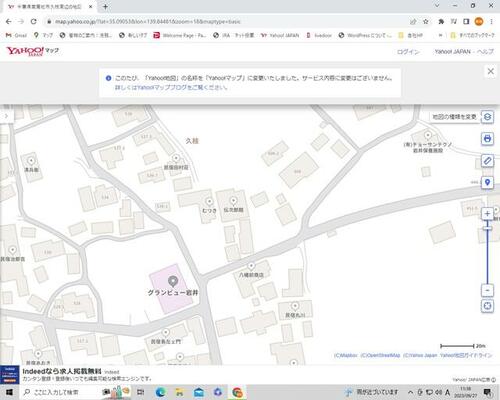The width and height of the screenshot is (500, 400).
Task: Open Task View in the taskbar
Action: click(x=141, y=392)
